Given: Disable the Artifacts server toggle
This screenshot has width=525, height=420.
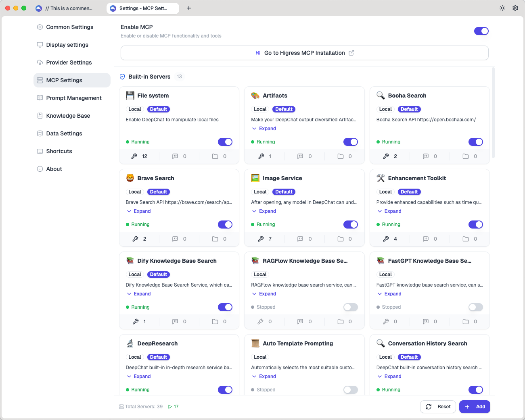Looking at the screenshot, I should coord(351,142).
